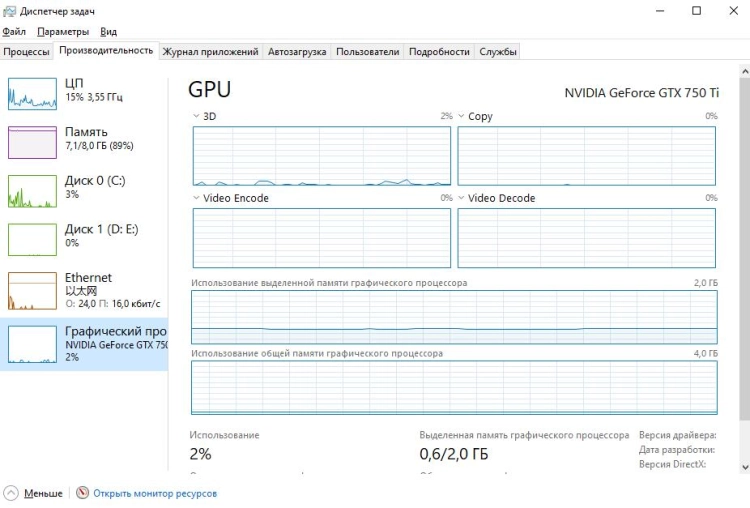Click the Графический процессор sidebar graph icon
Viewport: 750px width, 508px height.
point(33,343)
